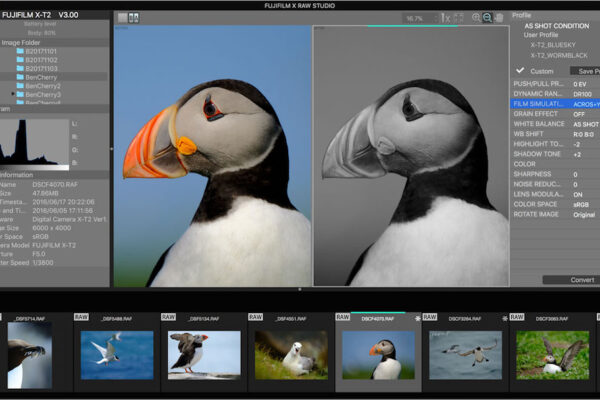
Task: Select the AS SHOT CONDITION profile
Action: tap(558, 26)
